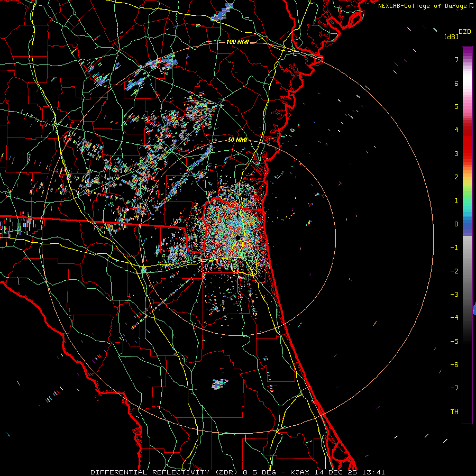The height and width of the screenshot is (476, 476).
Task: Click the -6 value on the color scale
Action: click(x=454, y=365)
